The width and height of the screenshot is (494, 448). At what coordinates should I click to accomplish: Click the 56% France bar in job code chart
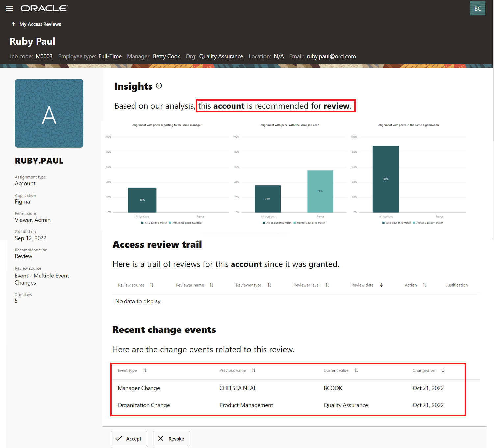[x=320, y=191]
